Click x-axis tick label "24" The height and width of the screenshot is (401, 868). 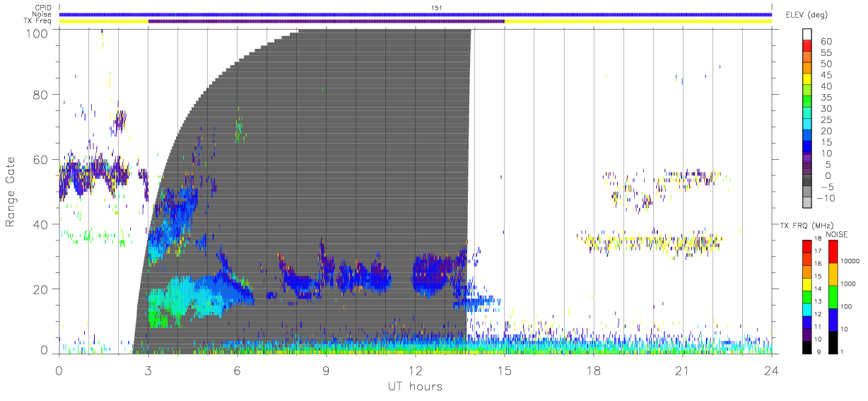pyautogui.click(x=771, y=370)
